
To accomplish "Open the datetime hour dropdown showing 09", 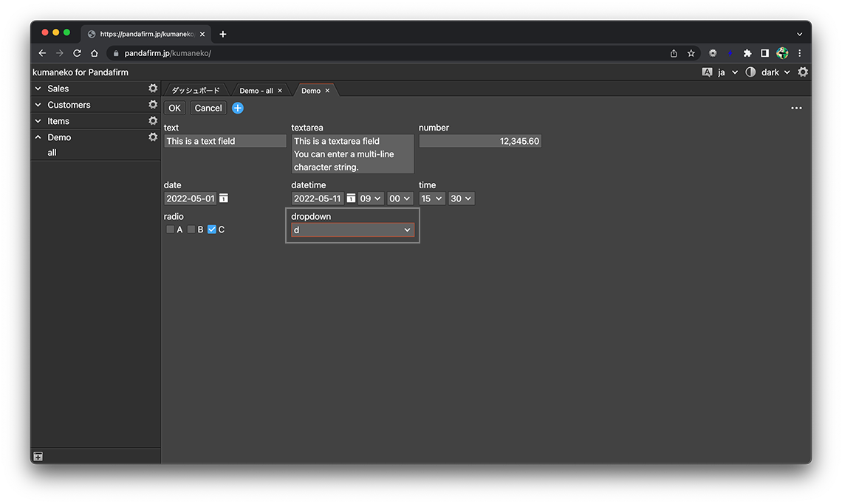I will coord(371,199).
